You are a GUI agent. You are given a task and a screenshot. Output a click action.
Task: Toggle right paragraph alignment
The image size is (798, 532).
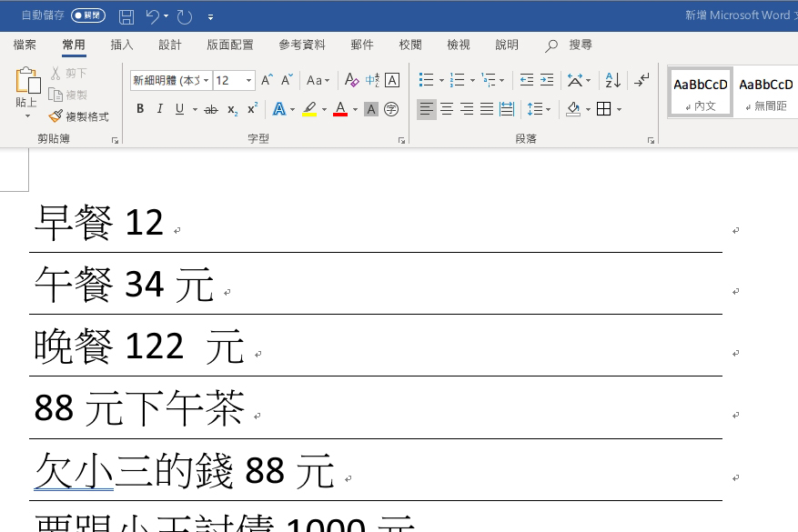[466, 109]
